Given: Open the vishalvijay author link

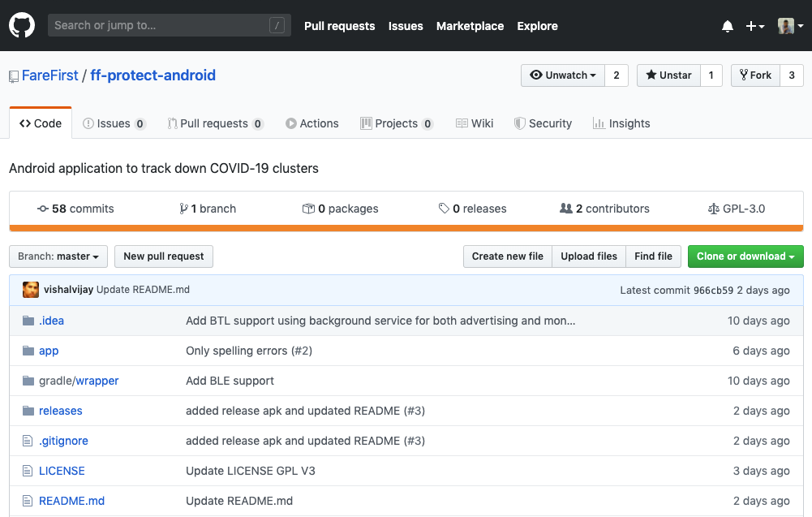Looking at the screenshot, I should click(68, 290).
